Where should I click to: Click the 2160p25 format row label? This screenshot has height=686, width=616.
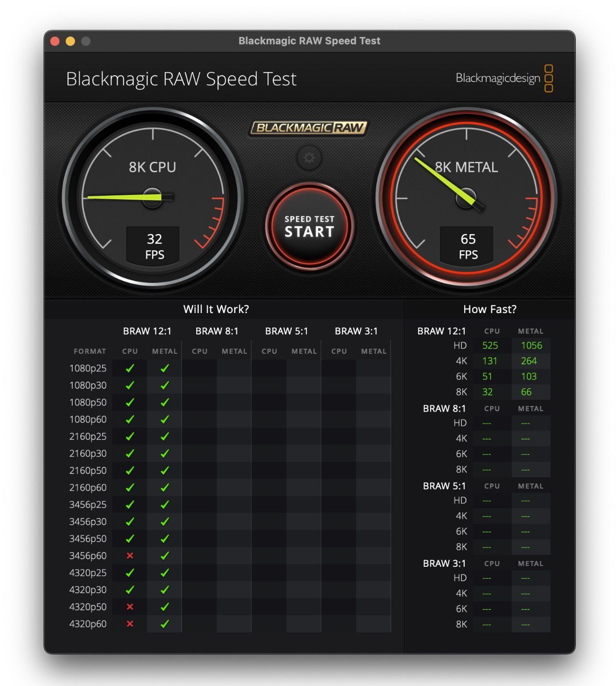88,436
